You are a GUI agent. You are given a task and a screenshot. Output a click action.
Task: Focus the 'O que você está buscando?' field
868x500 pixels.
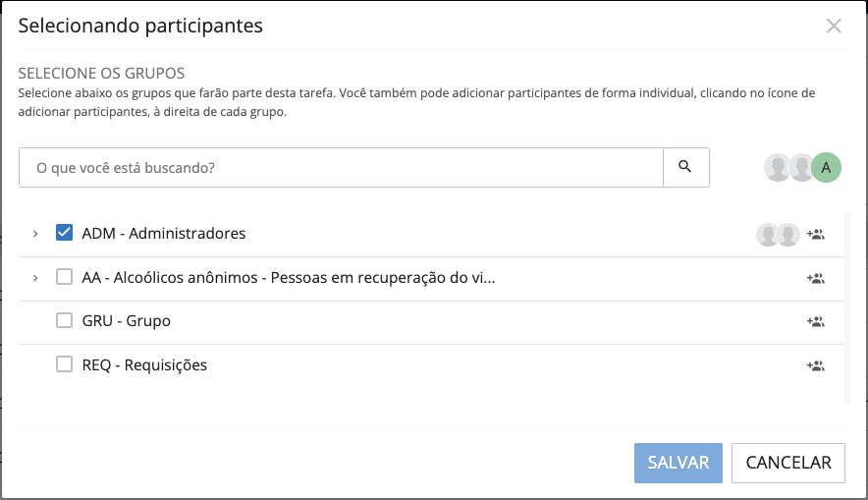click(341, 167)
